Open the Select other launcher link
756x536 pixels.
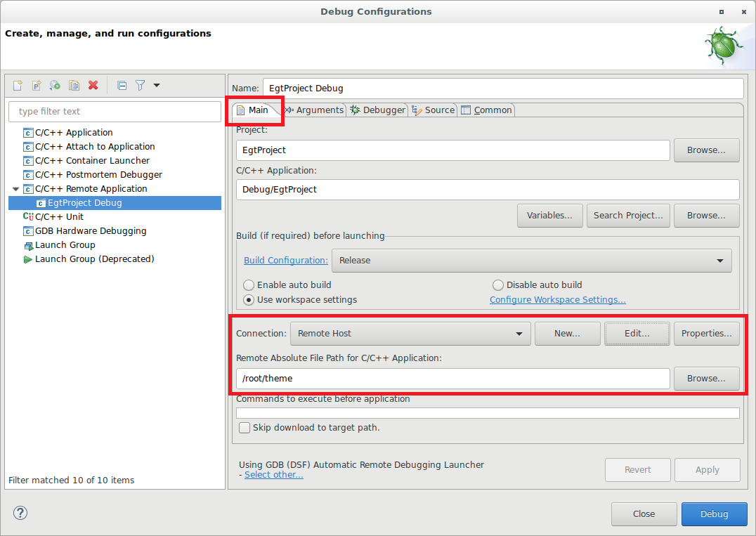click(x=273, y=474)
